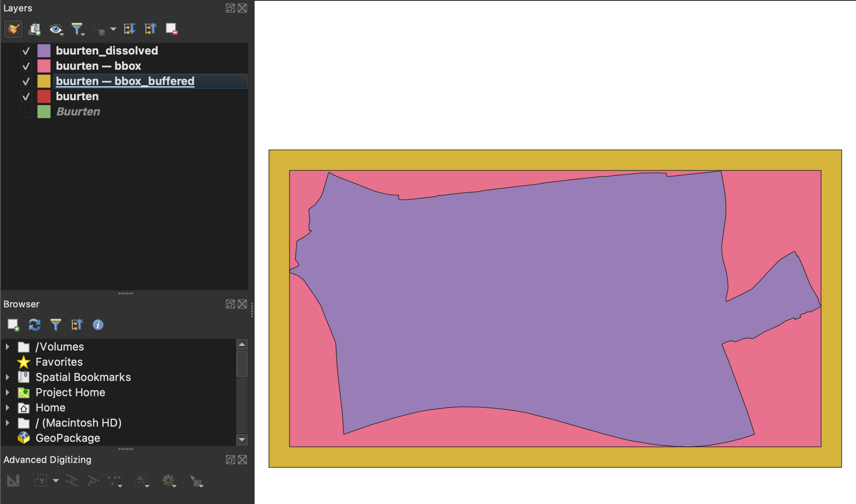This screenshot has width=856, height=504.
Task: Click Browser's Enable Properties Widget info icon
Action: [x=98, y=325]
